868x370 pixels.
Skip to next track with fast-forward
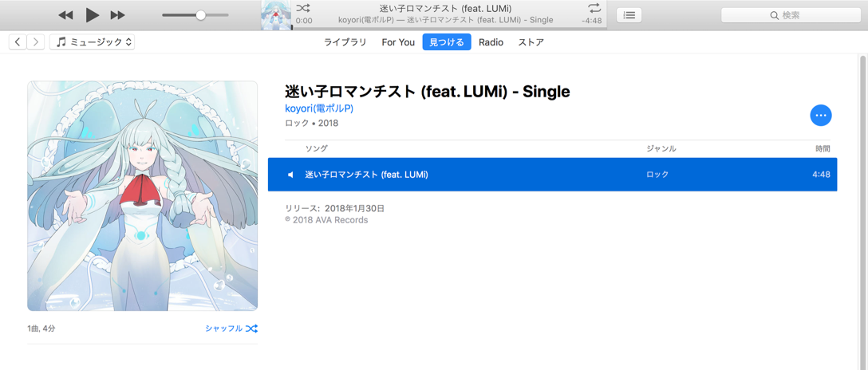pos(117,15)
